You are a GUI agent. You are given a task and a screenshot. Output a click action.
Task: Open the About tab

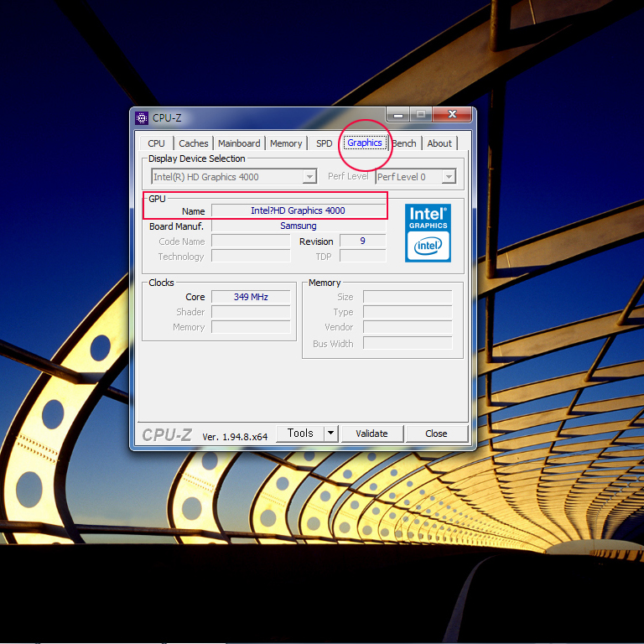point(439,143)
